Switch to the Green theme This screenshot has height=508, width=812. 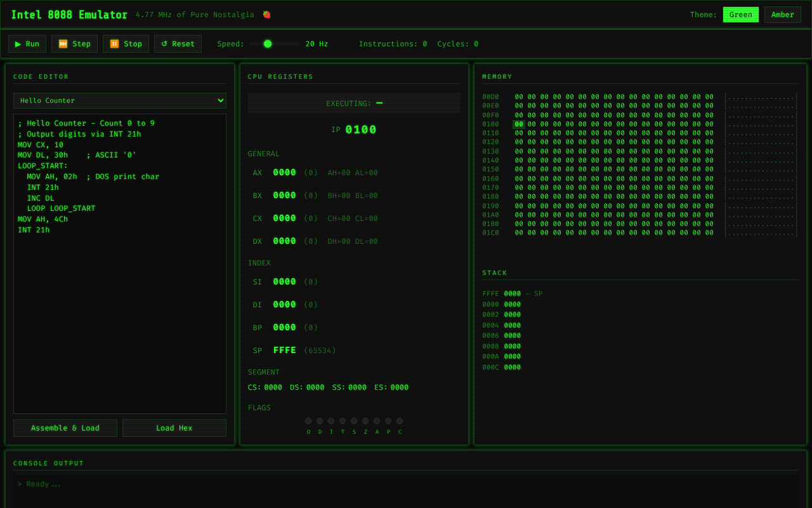[x=740, y=15]
